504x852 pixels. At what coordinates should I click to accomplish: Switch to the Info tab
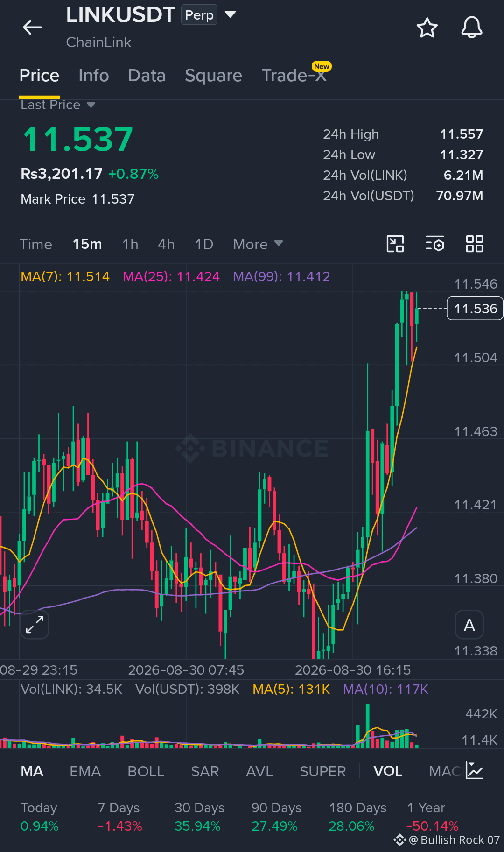pos(94,76)
